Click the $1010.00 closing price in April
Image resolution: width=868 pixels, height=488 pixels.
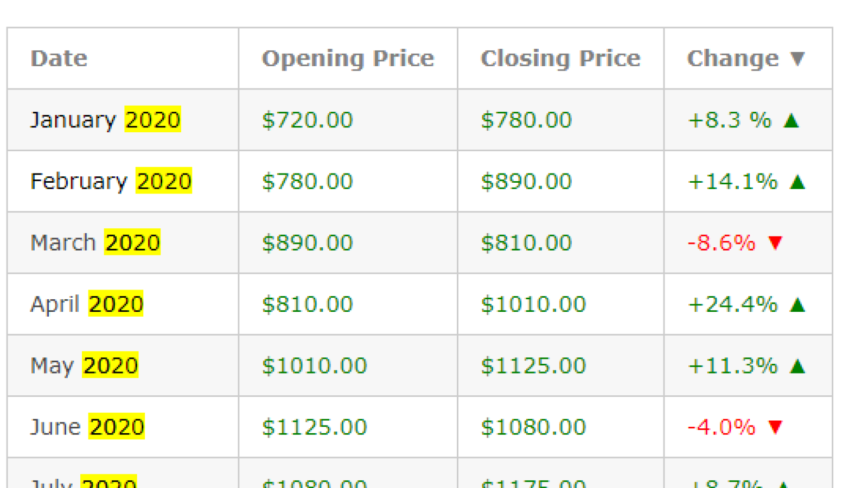[x=533, y=304]
